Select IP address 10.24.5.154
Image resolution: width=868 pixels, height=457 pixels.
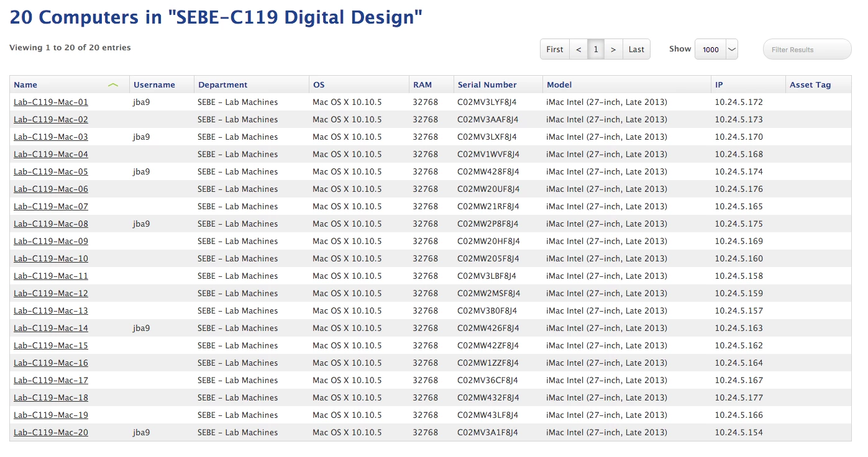(739, 433)
